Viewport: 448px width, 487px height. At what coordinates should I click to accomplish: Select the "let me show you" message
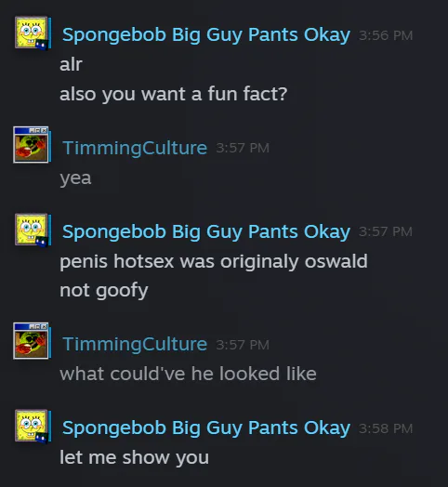(x=134, y=457)
